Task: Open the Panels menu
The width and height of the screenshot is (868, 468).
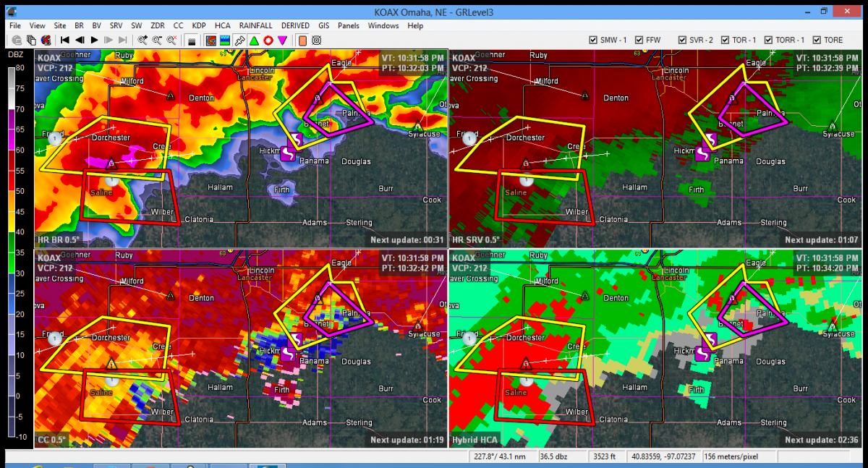Action: 348,25
